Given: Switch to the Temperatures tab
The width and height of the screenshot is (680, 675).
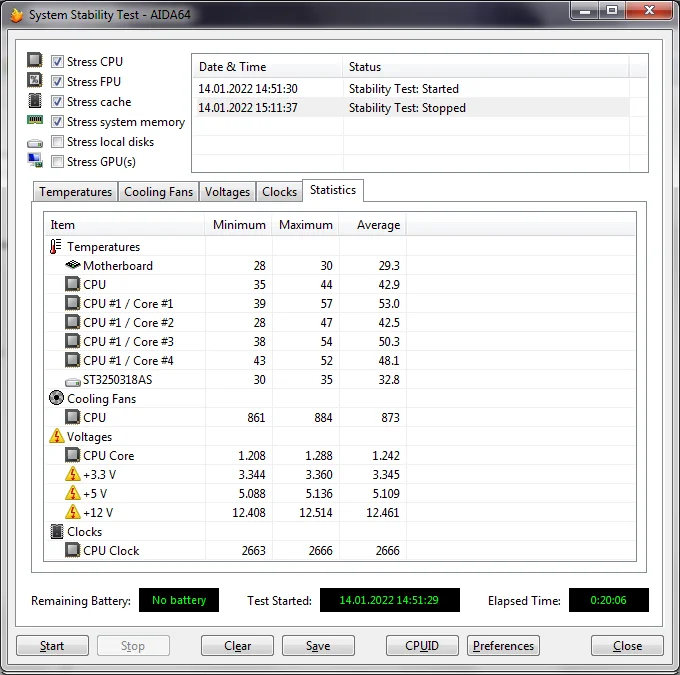Looking at the screenshot, I should [x=75, y=192].
